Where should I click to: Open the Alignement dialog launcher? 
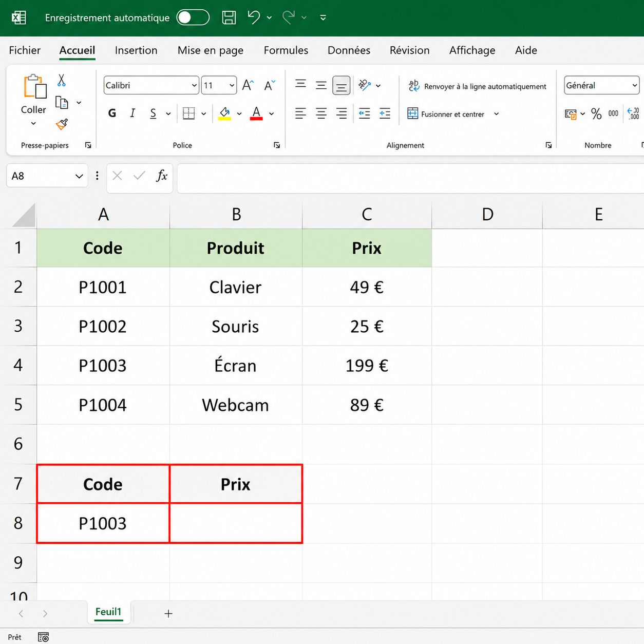coord(548,145)
